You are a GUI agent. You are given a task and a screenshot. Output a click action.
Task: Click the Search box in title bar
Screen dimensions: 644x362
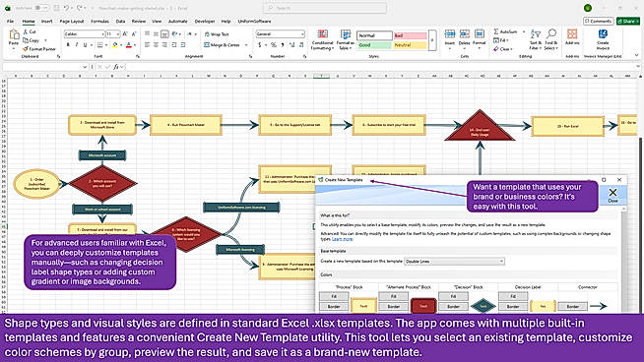(x=325, y=8)
